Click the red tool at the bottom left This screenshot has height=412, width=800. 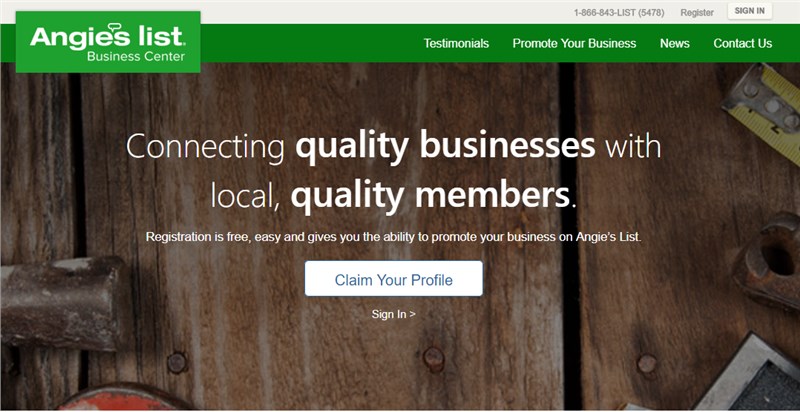120,398
